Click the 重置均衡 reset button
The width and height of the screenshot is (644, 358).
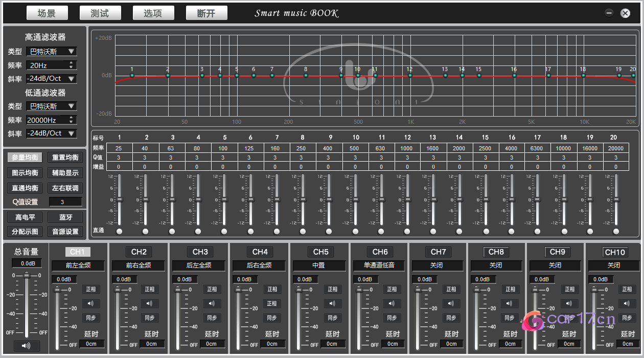tap(65, 158)
